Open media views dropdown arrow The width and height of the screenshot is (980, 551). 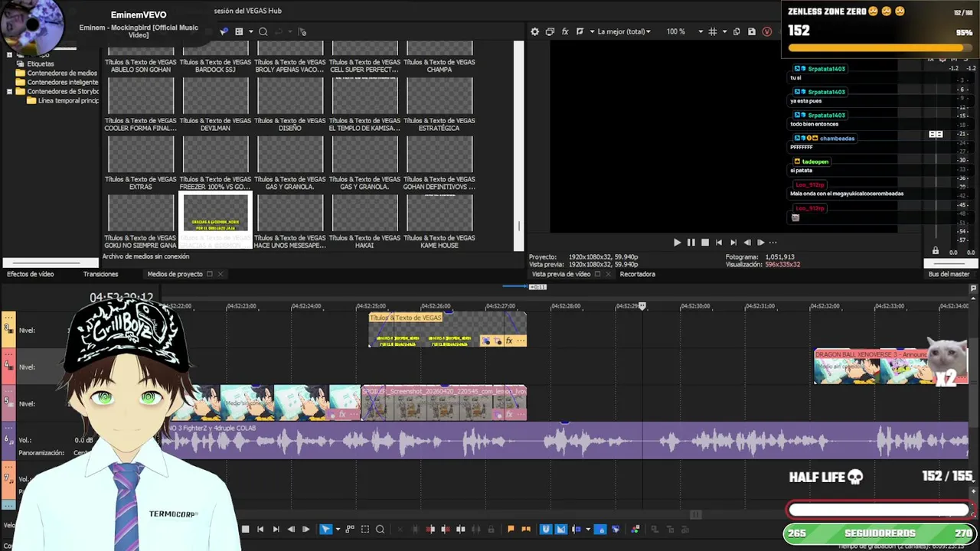click(x=250, y=31)
